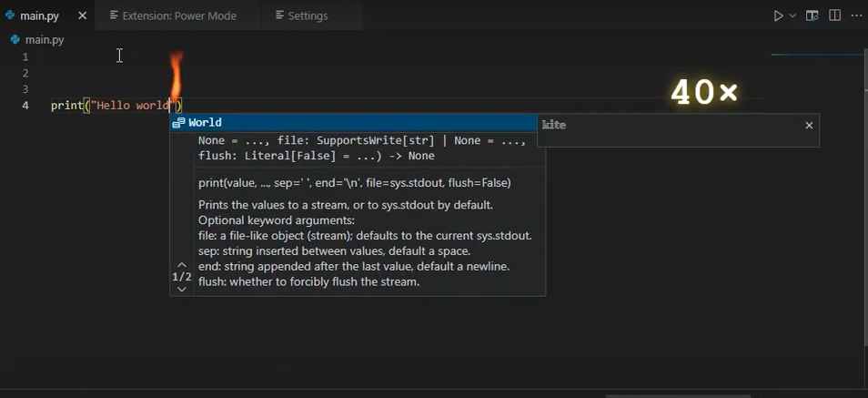Click the Python file icon in the breadcrumb

tap(15, 40)
